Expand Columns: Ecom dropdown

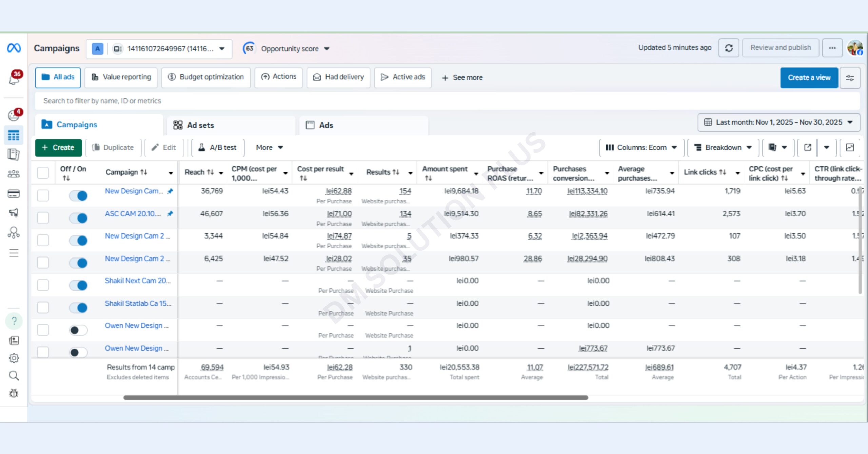pyautogui.click(x=641, y=147)
